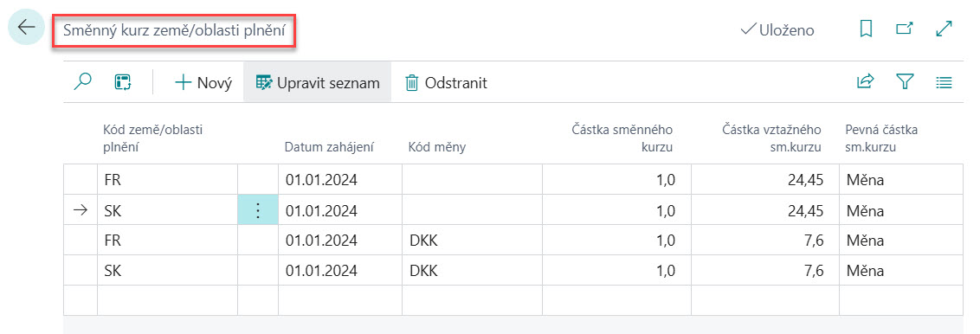
Task: Click Měna value in first FR row
Action: pyautogui.click(x=901, y=180)
